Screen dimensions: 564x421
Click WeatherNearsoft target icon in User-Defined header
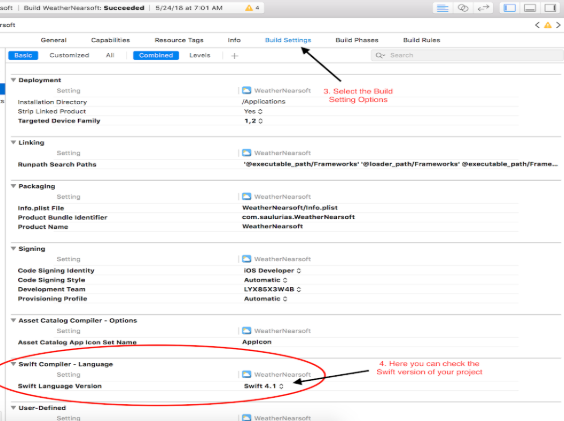tap(246, 418)
